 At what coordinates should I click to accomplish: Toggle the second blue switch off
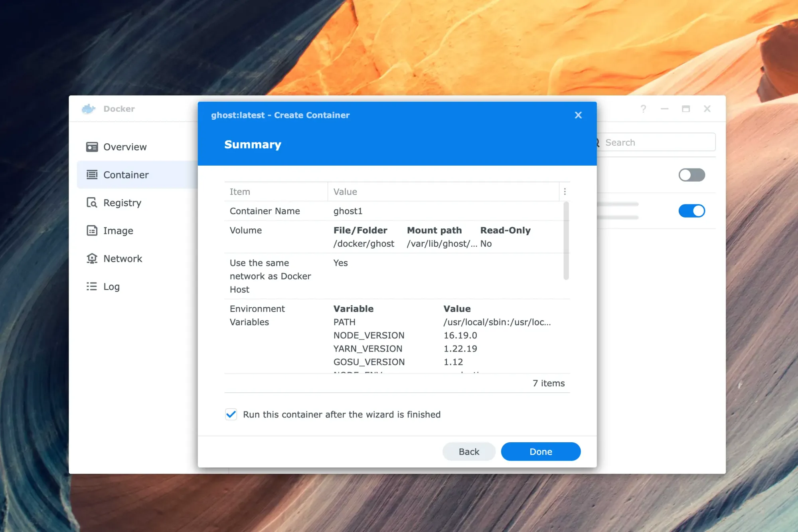(692, 210)
